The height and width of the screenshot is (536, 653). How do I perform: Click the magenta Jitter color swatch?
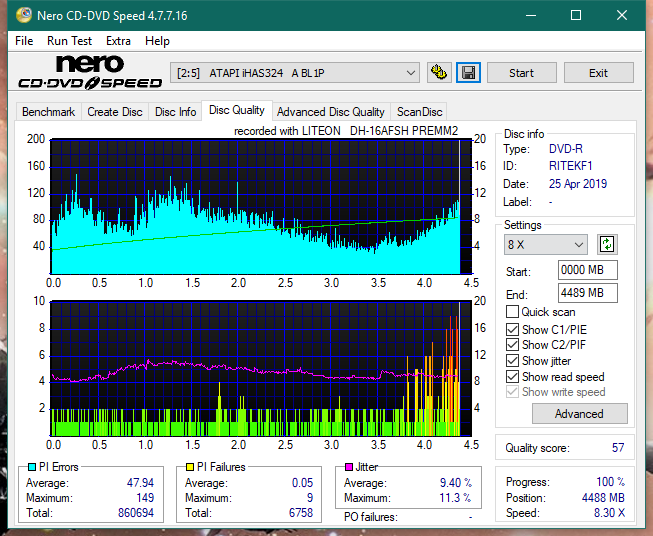[x=349, y=467]
